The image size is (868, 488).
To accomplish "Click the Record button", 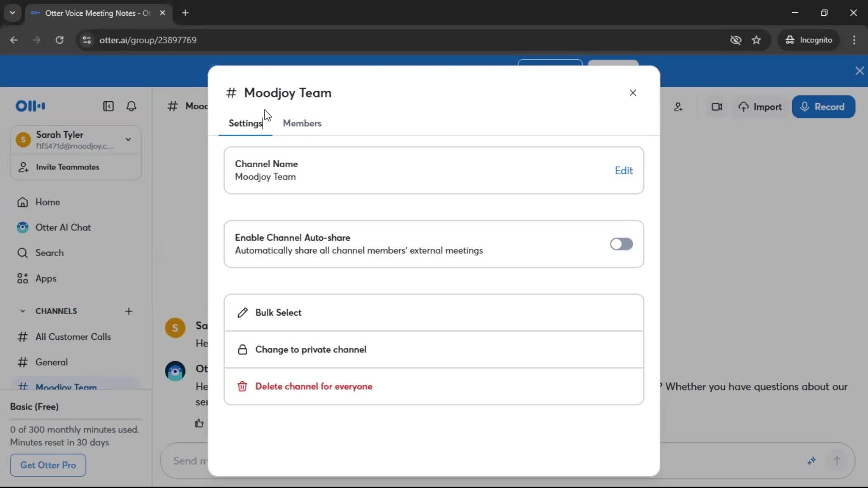I will coord(823,107).
